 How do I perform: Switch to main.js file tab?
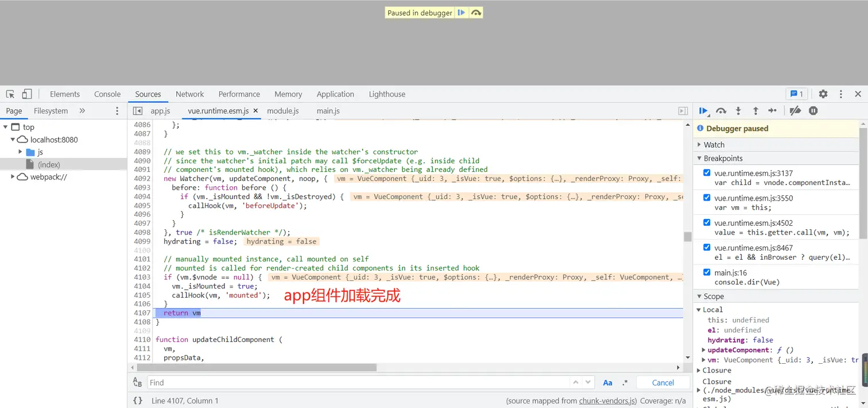point(328,111)
